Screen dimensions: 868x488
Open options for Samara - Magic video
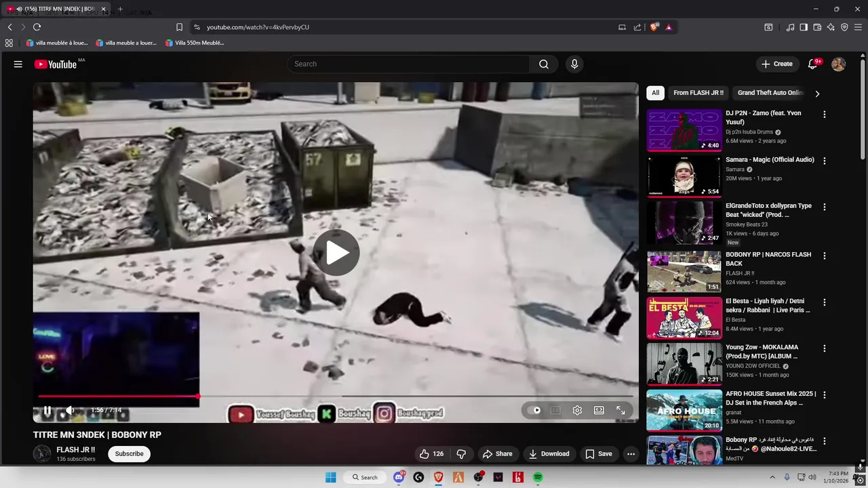[x=825, y=161]
